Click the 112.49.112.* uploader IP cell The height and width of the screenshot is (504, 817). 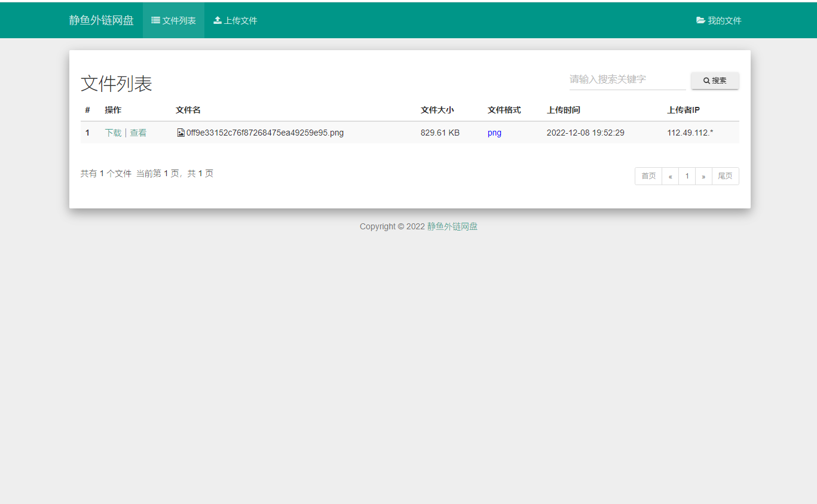click(690, 133)
